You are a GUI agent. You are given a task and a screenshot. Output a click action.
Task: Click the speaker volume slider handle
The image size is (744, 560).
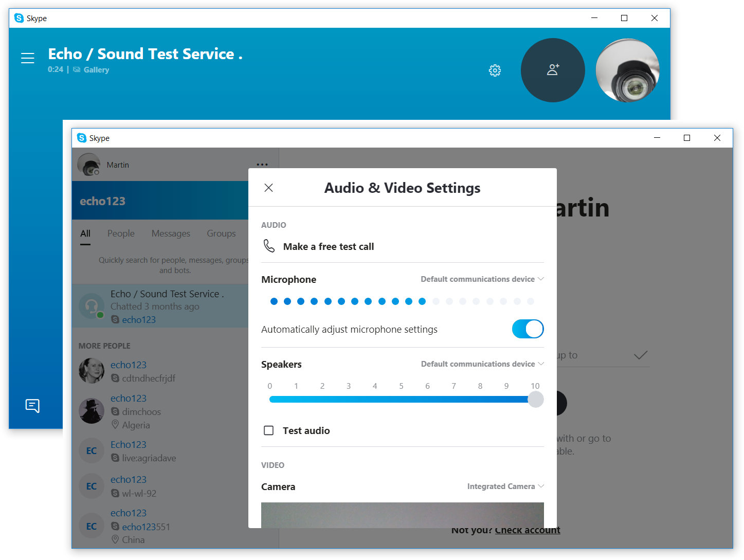tap(535, 400)
